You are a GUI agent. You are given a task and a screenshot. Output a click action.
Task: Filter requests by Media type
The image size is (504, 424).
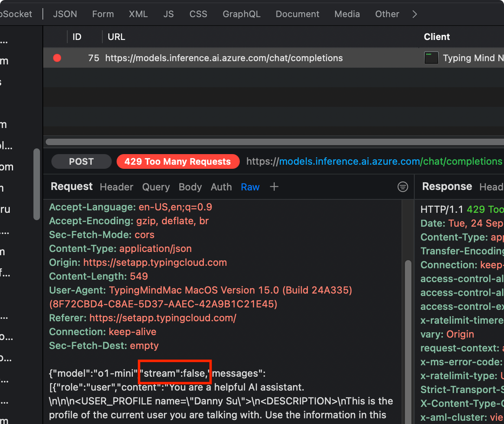[347, 14]
